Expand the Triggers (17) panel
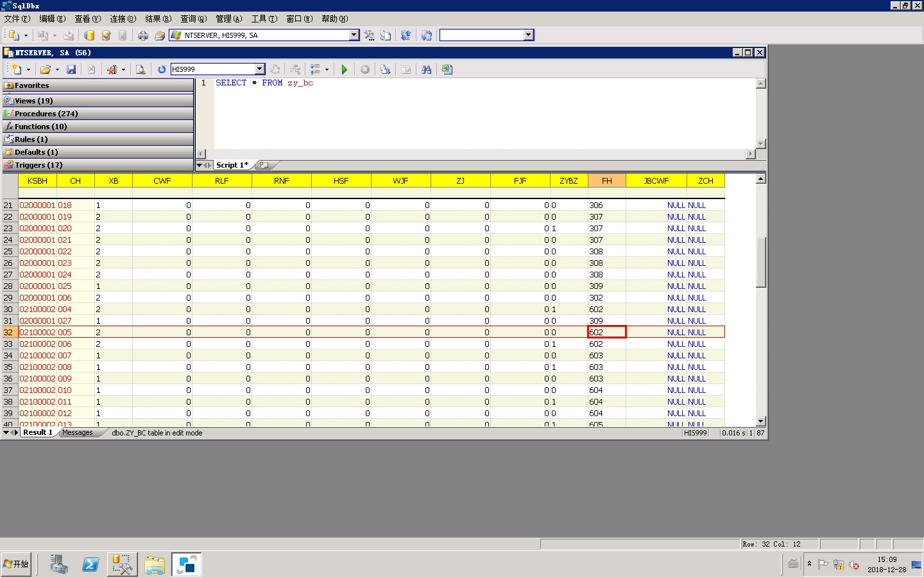This screenshot has width=924, height=578. pos(98,164)
